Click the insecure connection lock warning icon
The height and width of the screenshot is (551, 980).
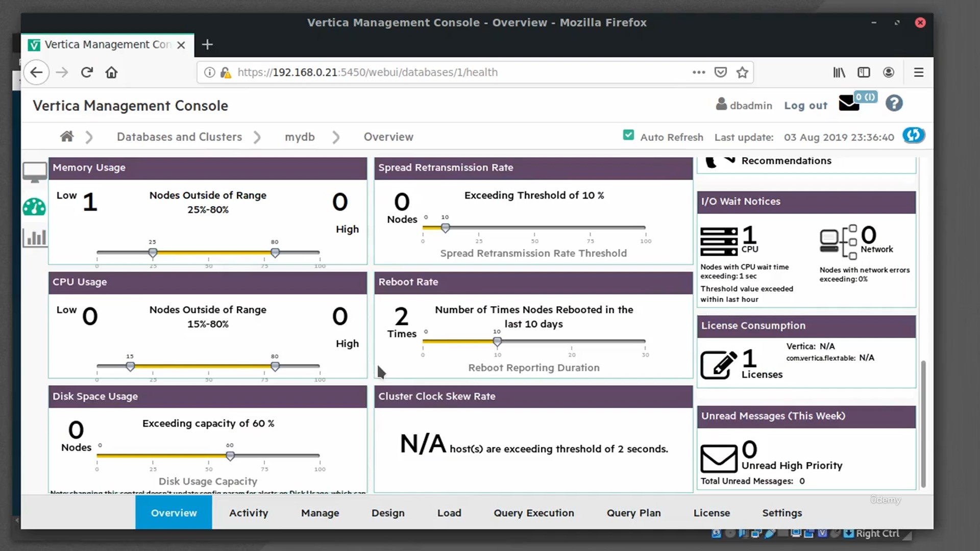pos(226,72)
